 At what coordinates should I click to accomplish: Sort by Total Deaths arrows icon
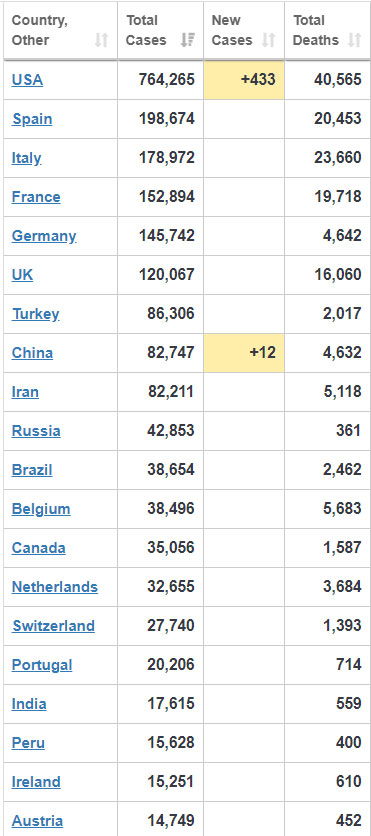[x=354, y=40]
